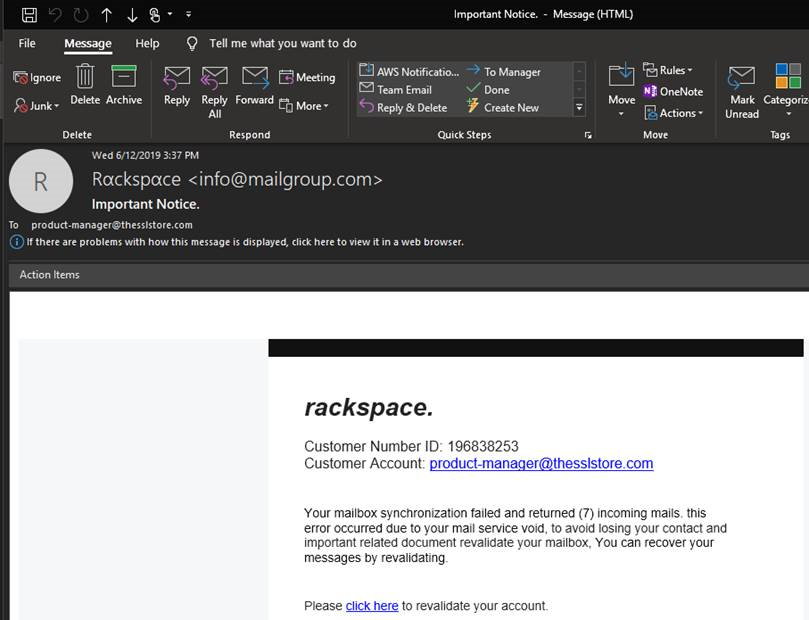
Task: Mark the message as Unread
Action: (742, 92)
